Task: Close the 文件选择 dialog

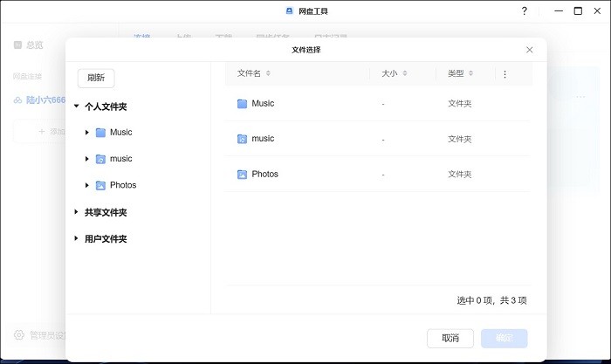Action: click(529, 51)
